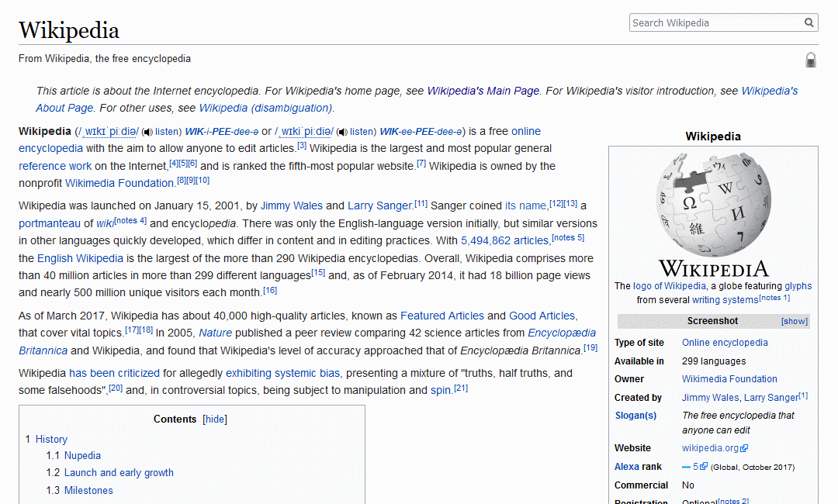Click 'exhibiting systemic bias' link

pos(282,373)
